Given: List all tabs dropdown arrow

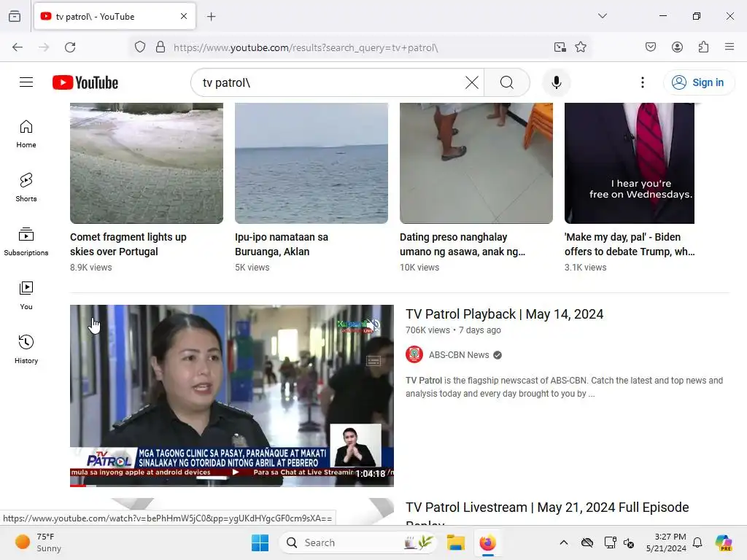Looking at the screenshot, I should (x=602, y=16).
